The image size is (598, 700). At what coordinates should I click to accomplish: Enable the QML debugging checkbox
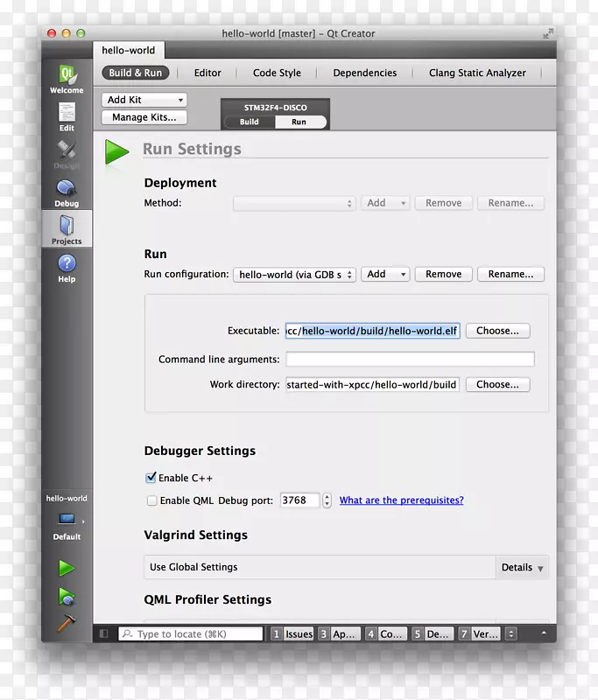click(x=151, y=500)
